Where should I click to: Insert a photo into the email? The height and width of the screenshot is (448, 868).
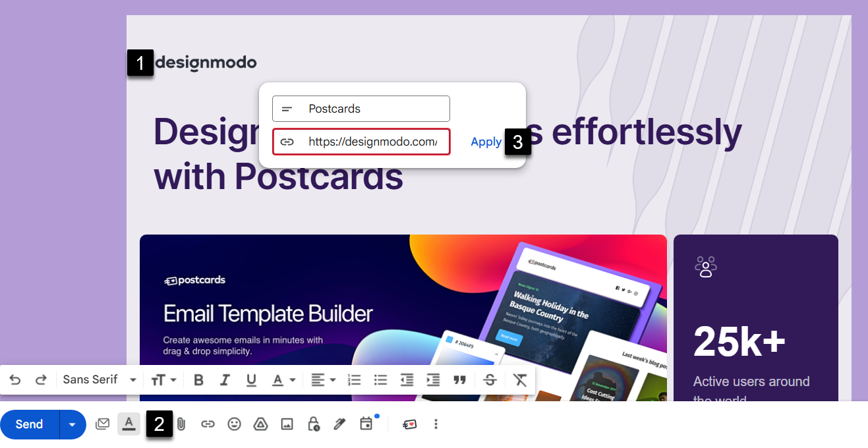click(x=287, y=424)
